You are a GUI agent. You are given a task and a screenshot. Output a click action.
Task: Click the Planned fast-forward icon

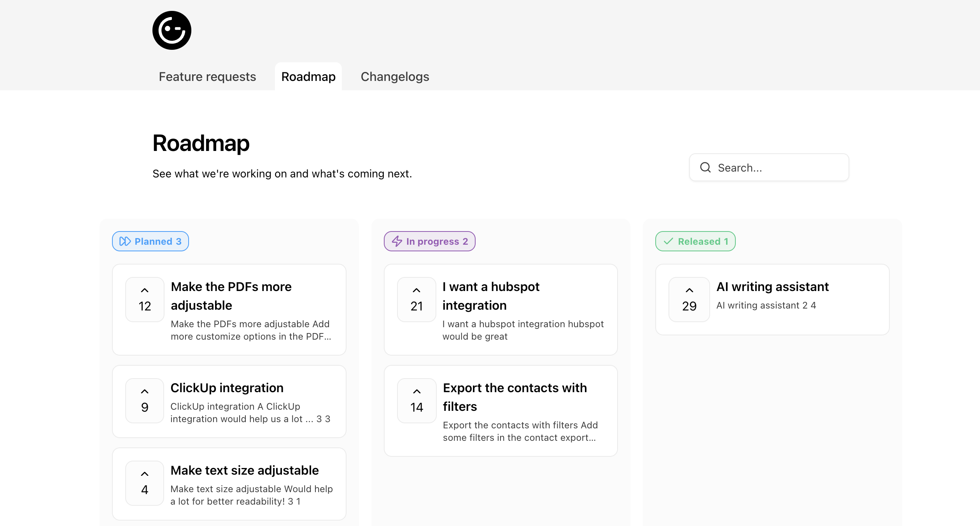(x=125, y=242)
